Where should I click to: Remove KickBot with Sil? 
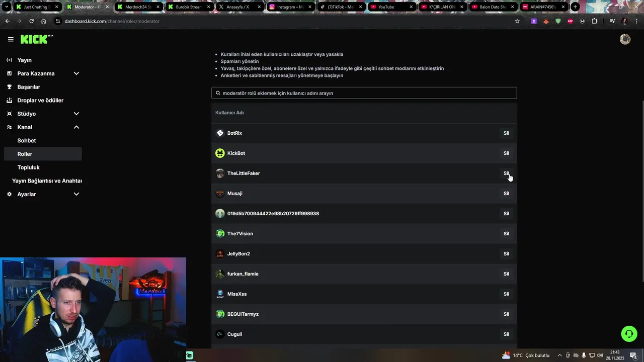pyautogui.click(x=506, y=153)
